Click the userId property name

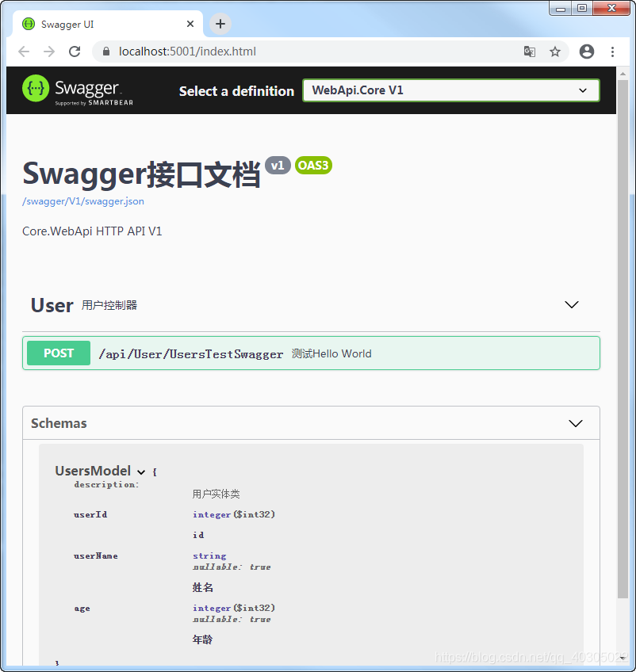(x=90, y=515)
